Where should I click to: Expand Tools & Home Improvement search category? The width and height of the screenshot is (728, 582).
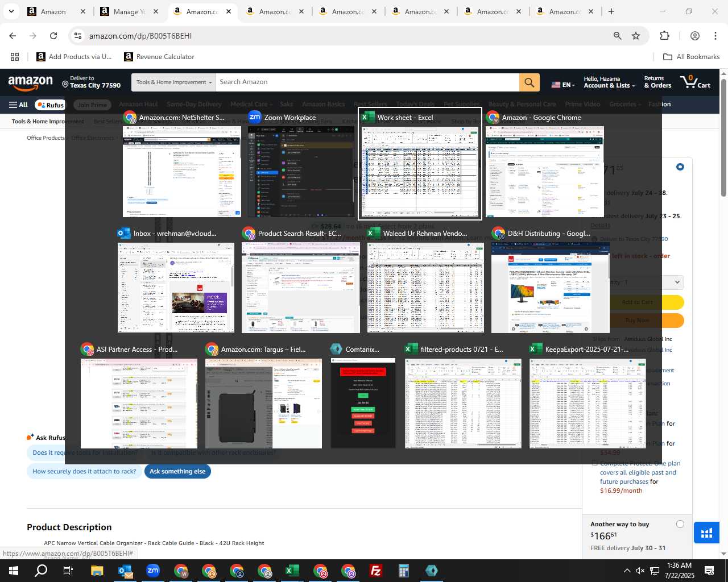click(x=173, y=82)
